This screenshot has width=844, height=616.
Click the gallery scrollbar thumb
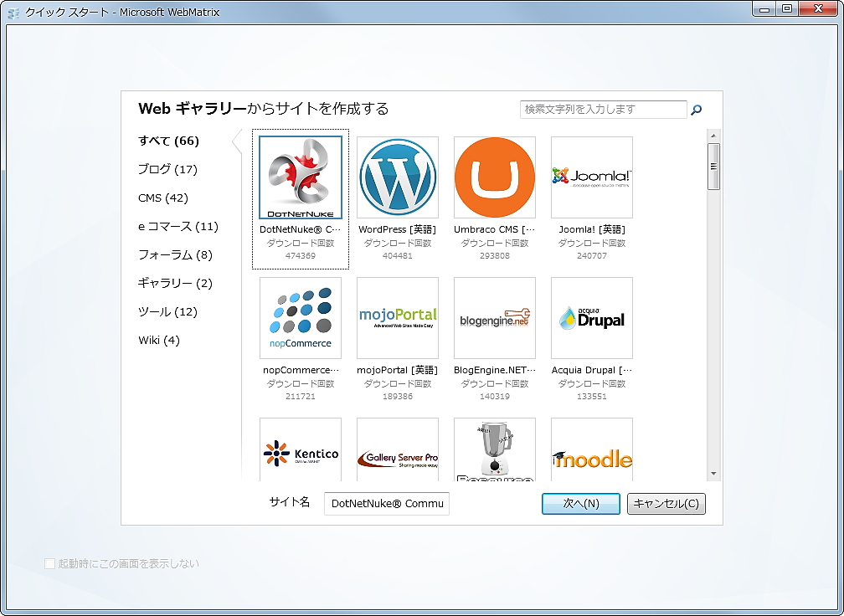pyautogui.click(x=714, y=166)
